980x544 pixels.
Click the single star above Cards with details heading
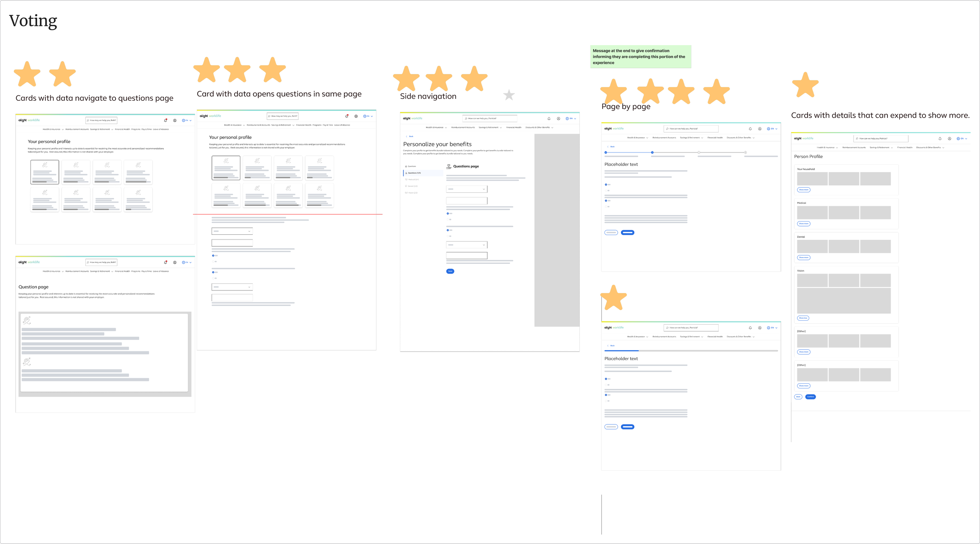click(805, 85)
